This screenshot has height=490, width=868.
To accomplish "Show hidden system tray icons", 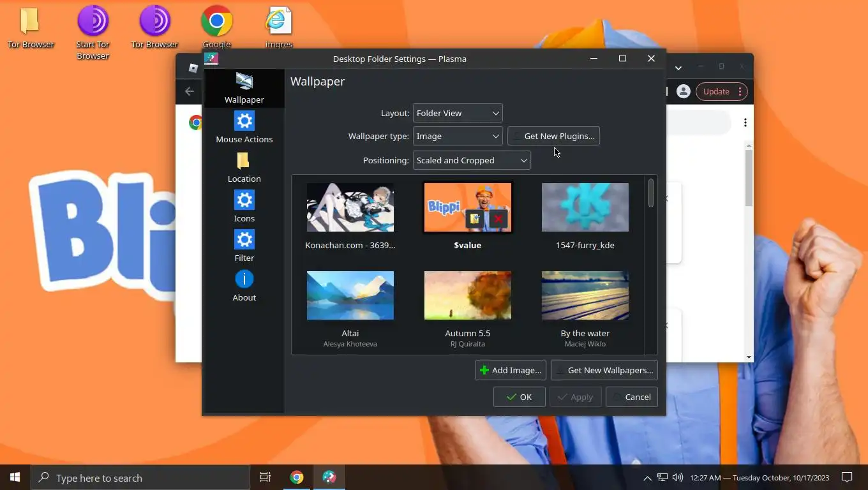I will [x=647, y=478].
